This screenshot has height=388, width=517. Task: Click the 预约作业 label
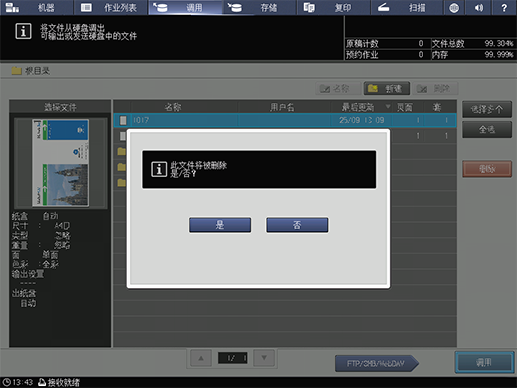point(362,54)
